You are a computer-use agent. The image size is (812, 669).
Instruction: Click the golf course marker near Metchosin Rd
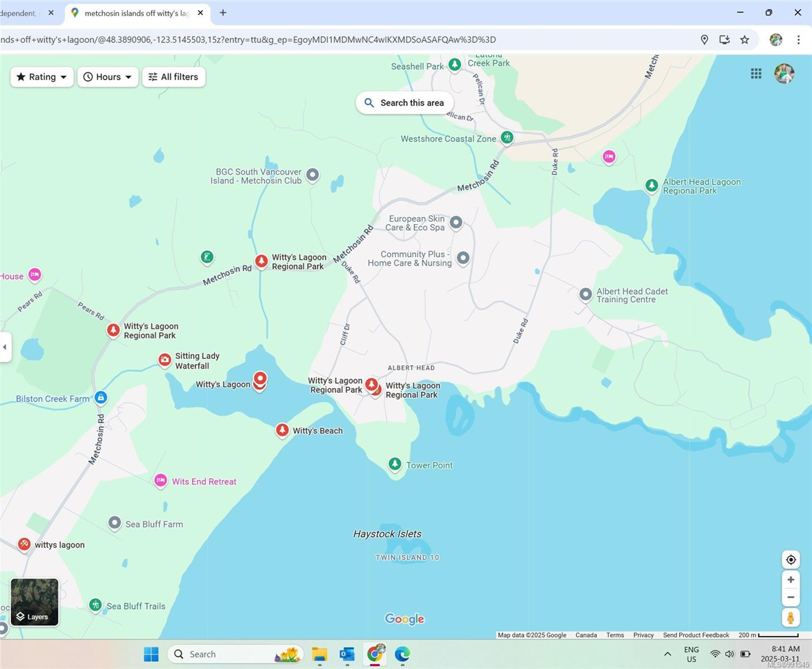[207, 257]
